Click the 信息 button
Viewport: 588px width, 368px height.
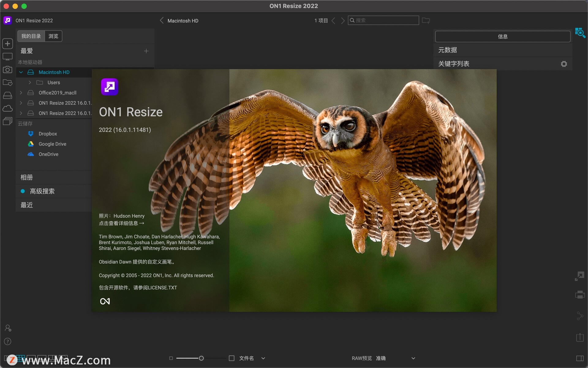point(503,36)
